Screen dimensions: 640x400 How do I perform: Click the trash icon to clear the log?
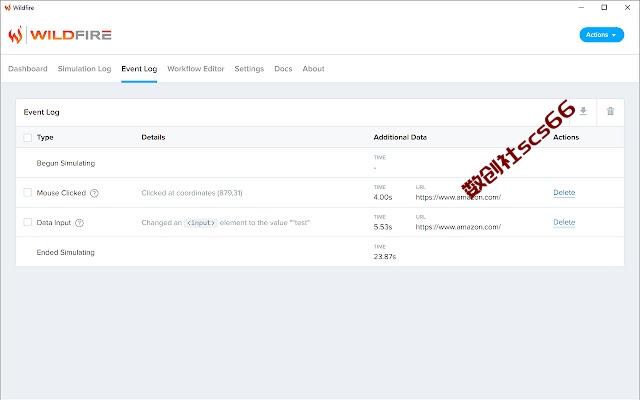click(610, 111)
